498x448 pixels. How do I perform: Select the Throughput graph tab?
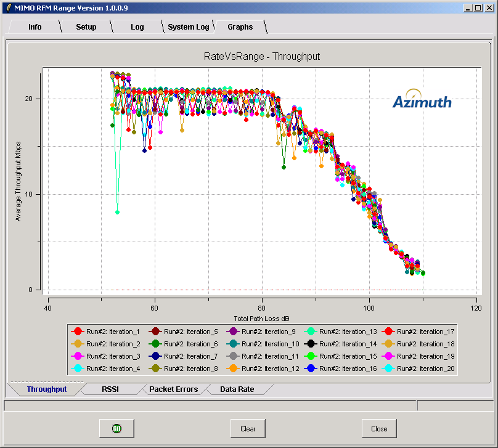47,389
